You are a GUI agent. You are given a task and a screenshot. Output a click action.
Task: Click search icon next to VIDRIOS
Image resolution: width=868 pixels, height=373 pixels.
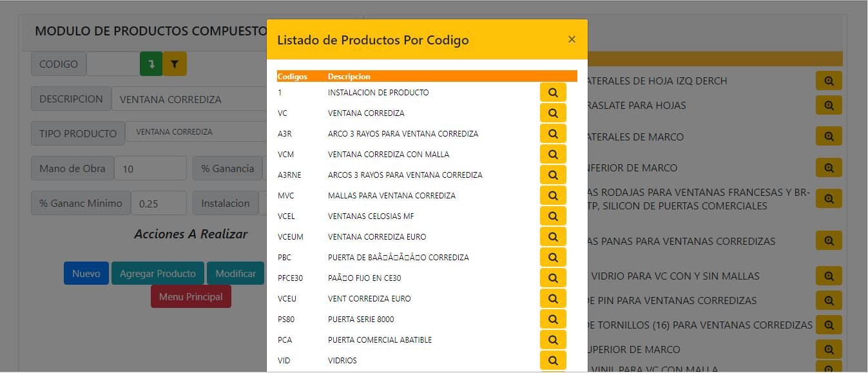[553, 360]
